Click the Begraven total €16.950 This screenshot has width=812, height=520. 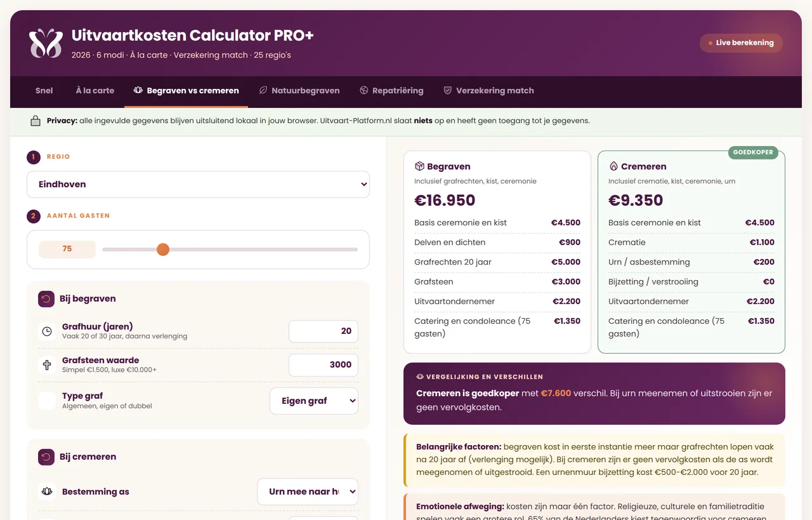(445, 201)
